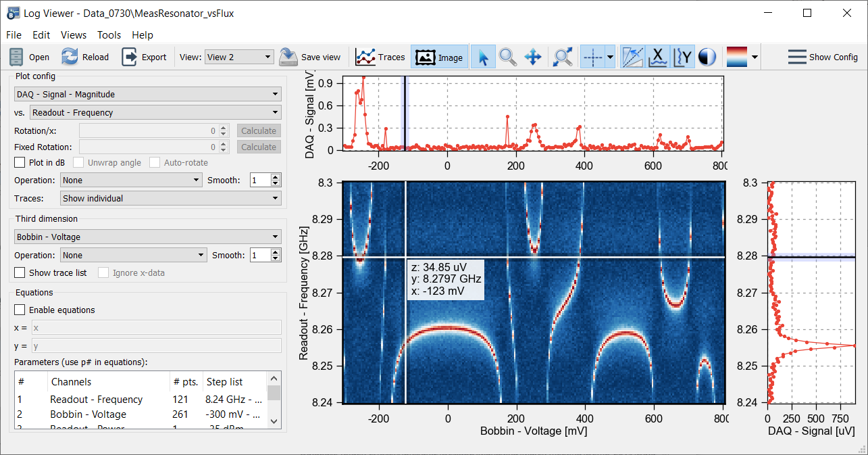Click the contrast half-circle icon
This screenshot has height=455, width=868.
tap(707, 57)
